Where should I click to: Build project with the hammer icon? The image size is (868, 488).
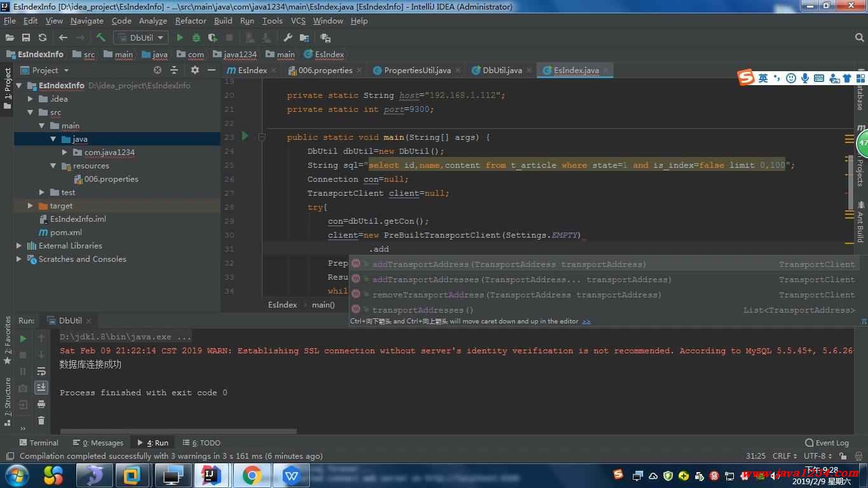pos(100,37)
